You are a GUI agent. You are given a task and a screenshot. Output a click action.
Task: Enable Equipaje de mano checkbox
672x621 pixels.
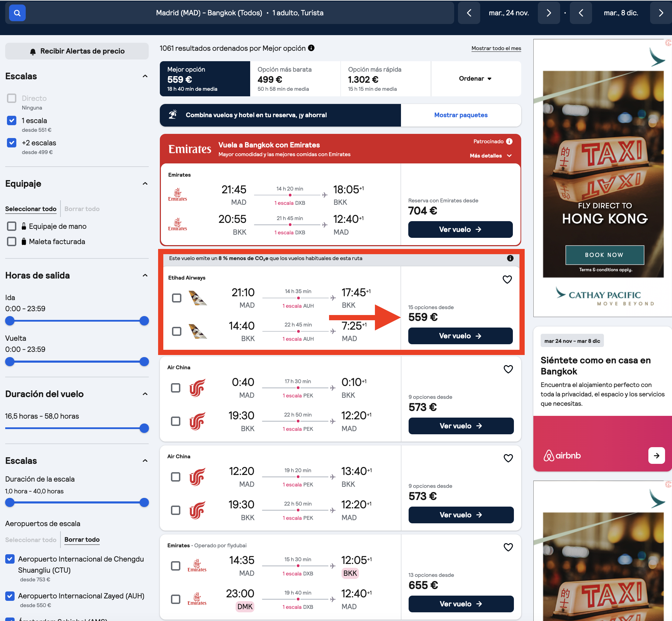tap(12, 226)
